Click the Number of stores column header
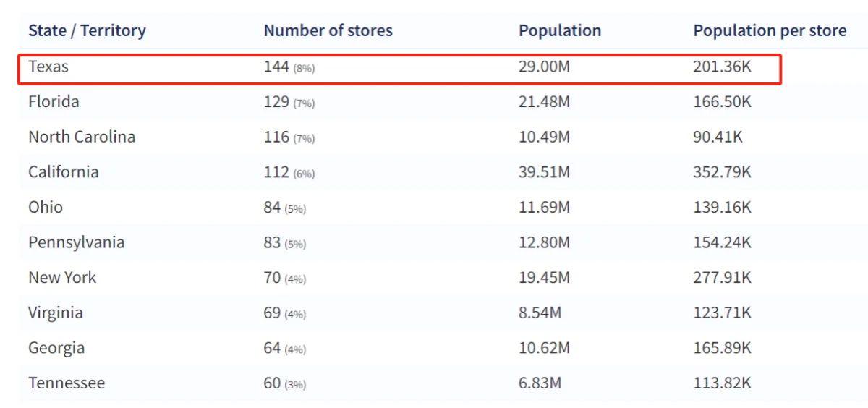The image size is (868, 408). pyautogui.click(x=328, y=31)
